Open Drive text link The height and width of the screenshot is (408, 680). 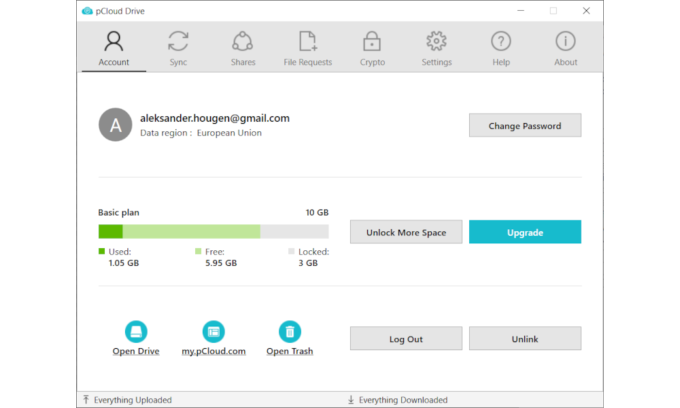[x=136, y=351]
